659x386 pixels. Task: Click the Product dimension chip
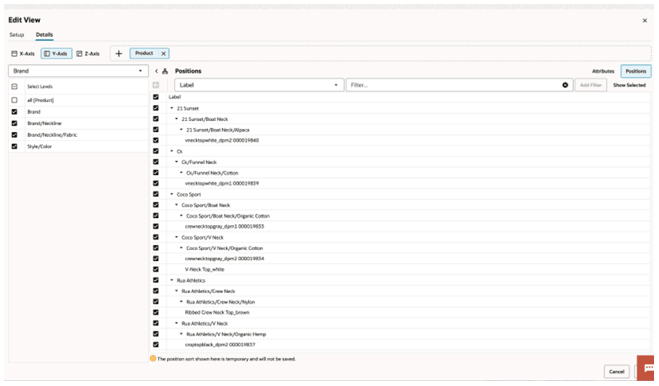[x=144, y=53]
